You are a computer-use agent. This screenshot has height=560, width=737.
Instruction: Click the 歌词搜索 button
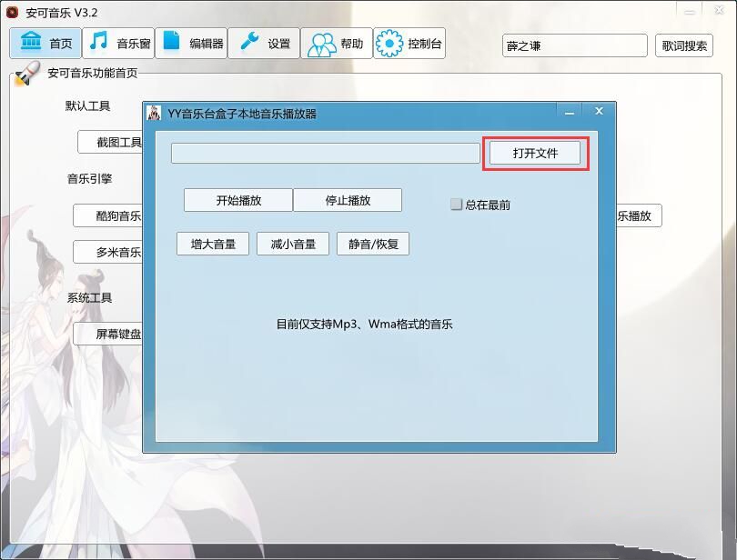(684, 45)
